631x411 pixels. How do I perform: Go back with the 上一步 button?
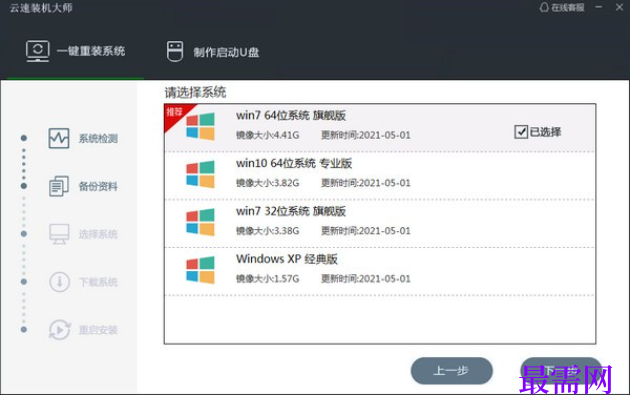(x=452, y=371)
